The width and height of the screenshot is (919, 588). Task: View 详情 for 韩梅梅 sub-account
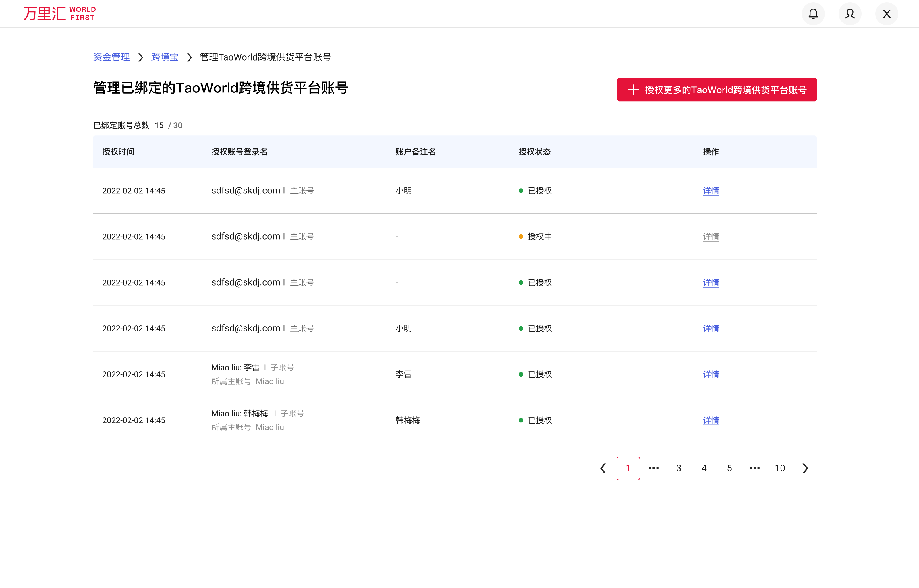(x=711, y=420)
